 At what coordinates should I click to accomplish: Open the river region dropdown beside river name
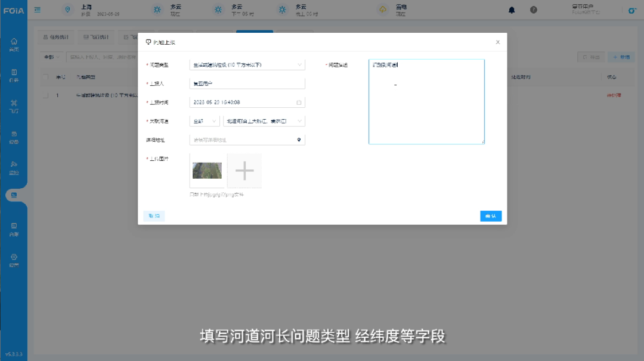[205, 121]
